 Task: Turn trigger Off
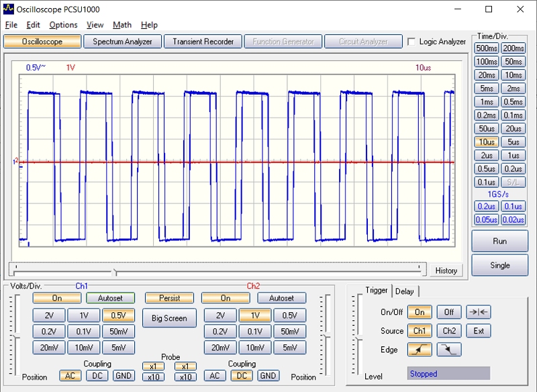point(449,312)
